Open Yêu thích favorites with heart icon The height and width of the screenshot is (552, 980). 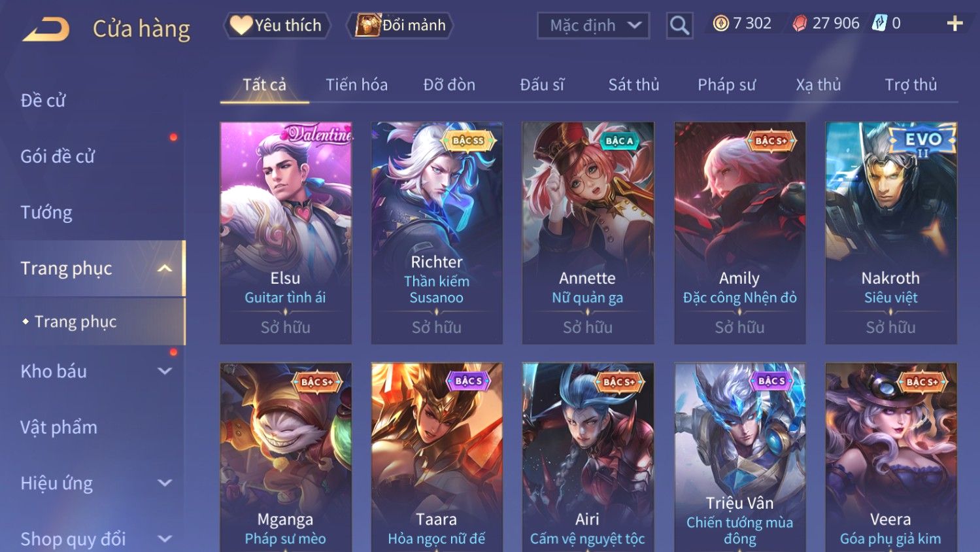[277, 26]
